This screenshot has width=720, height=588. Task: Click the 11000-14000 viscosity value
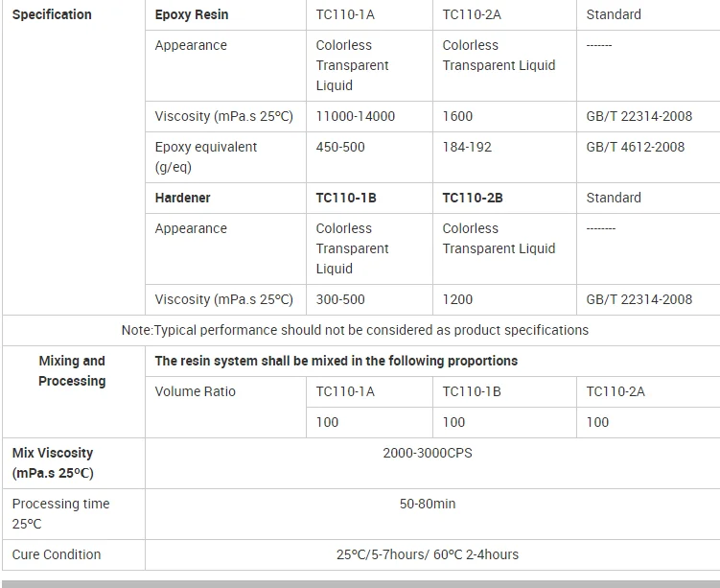pos(355,116)
